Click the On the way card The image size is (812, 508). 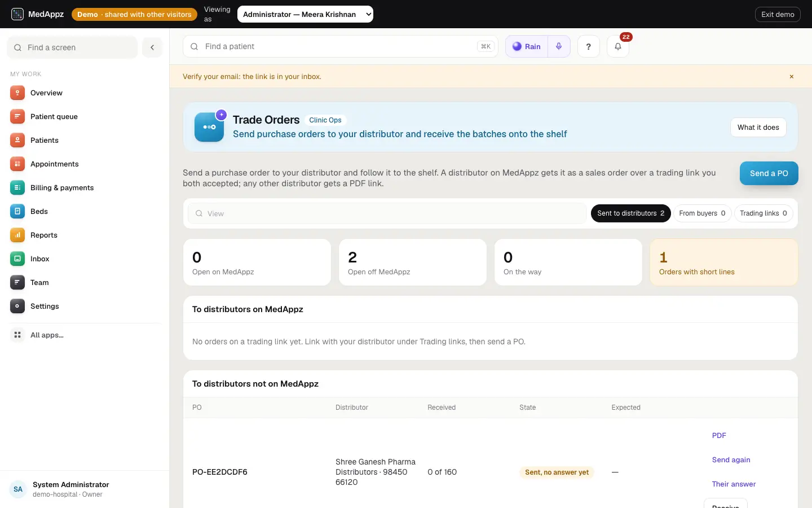[568, 262]
